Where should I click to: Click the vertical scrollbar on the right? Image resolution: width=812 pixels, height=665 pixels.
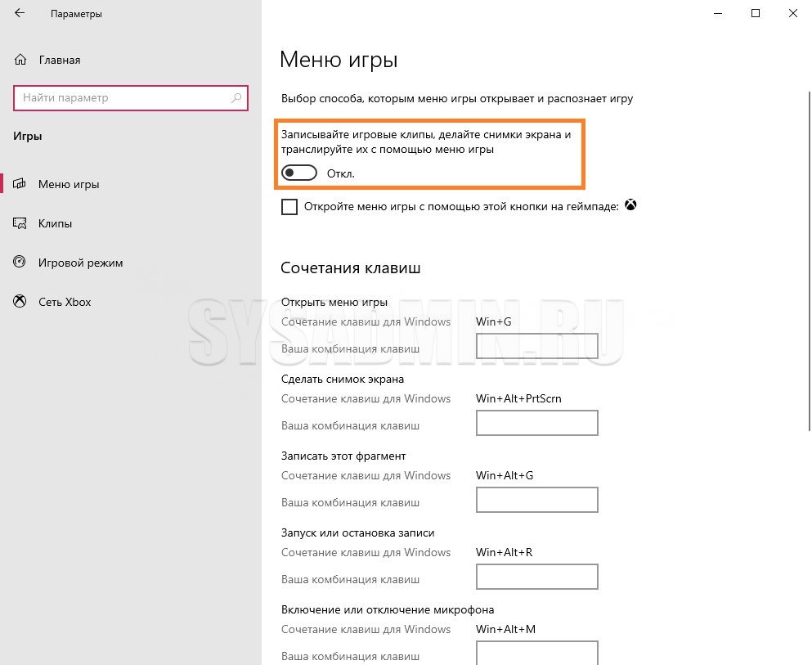tap(810, 260)
